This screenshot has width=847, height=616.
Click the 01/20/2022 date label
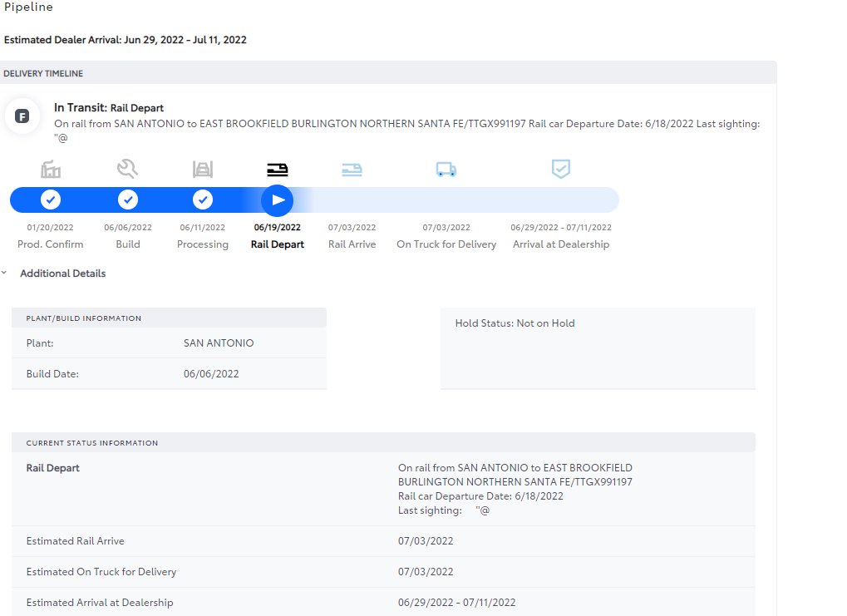50,228
